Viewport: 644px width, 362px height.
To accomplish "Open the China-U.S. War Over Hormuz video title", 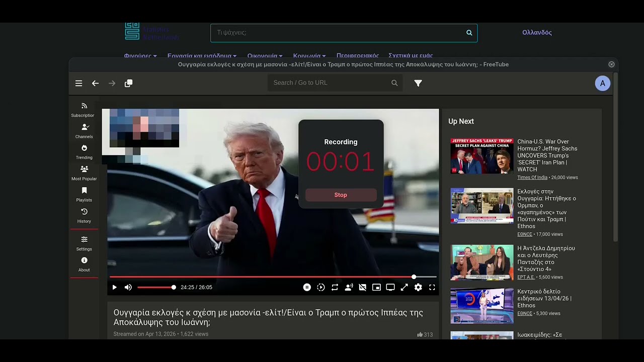I will click(547, 155).
